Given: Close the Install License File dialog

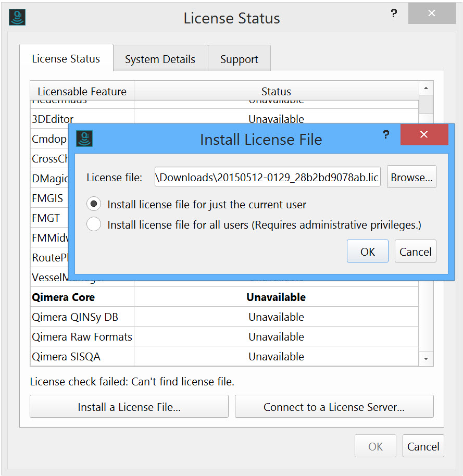Looking at the screenshot, I should tap(424, 135).
